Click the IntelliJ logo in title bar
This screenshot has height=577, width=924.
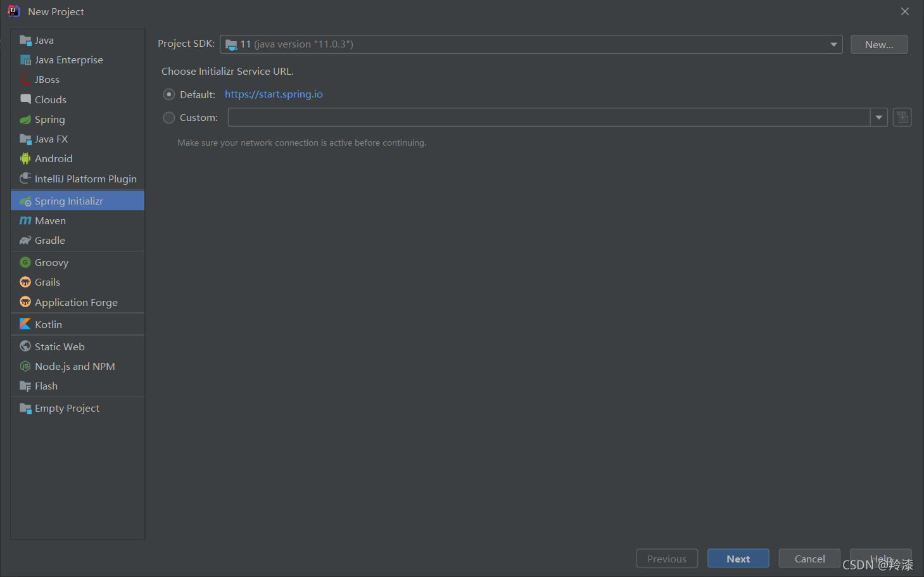[x=13, y=11]
